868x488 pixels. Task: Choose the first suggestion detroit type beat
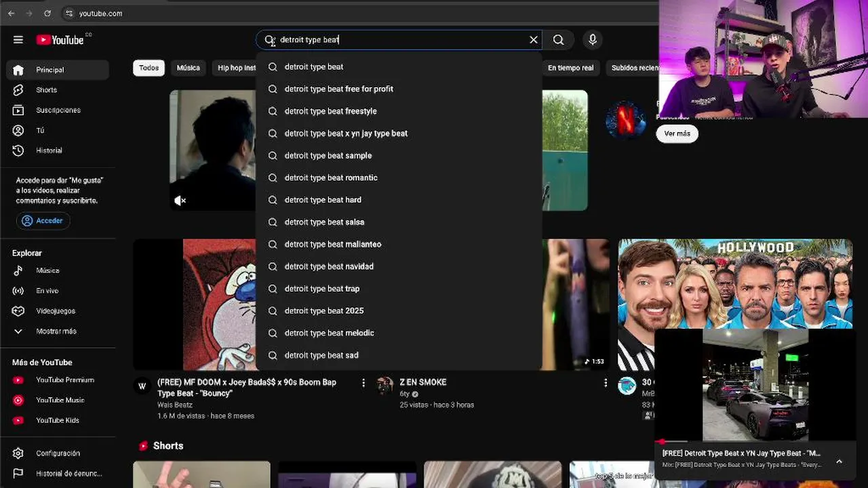[399, 66]
